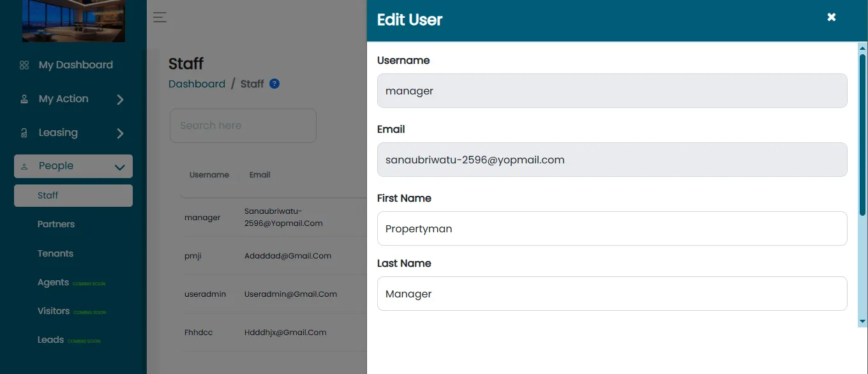Click the Username field containing manager

point(612,91)
